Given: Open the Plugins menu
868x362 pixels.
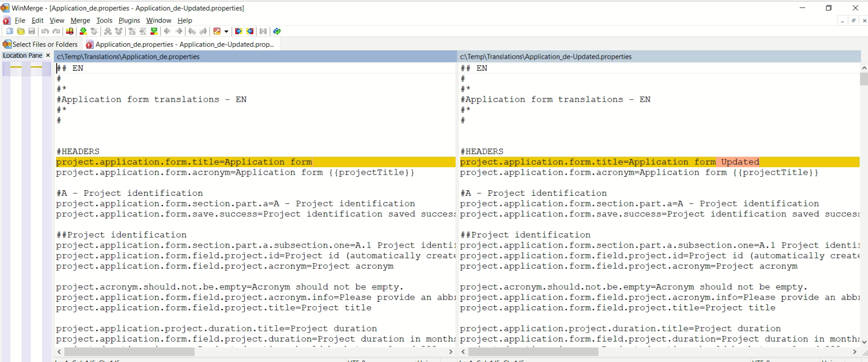Looking at the screenshot, I should [129, 21].
